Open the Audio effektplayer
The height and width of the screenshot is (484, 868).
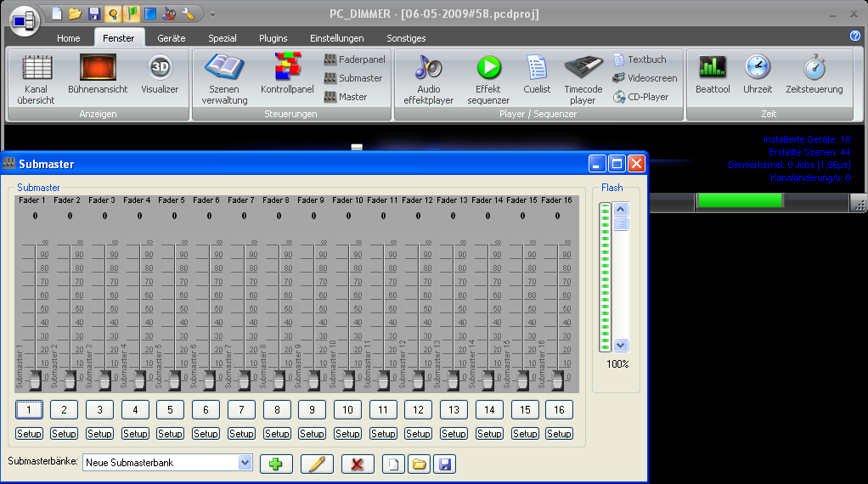pos(428,79)
